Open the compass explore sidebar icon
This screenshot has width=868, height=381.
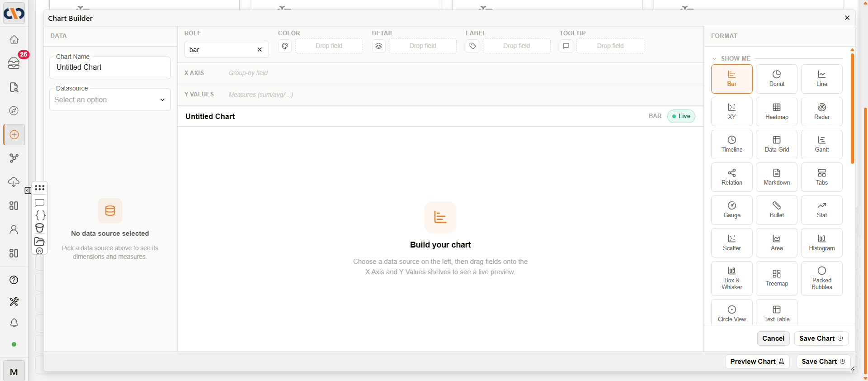click(x=14, y=110)
